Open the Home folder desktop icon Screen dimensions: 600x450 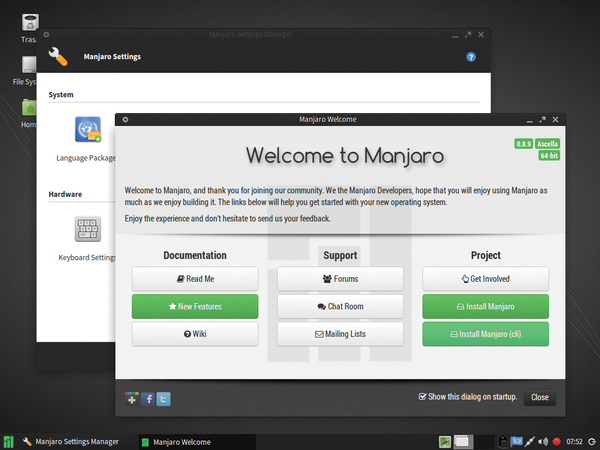tap(29, 107)
